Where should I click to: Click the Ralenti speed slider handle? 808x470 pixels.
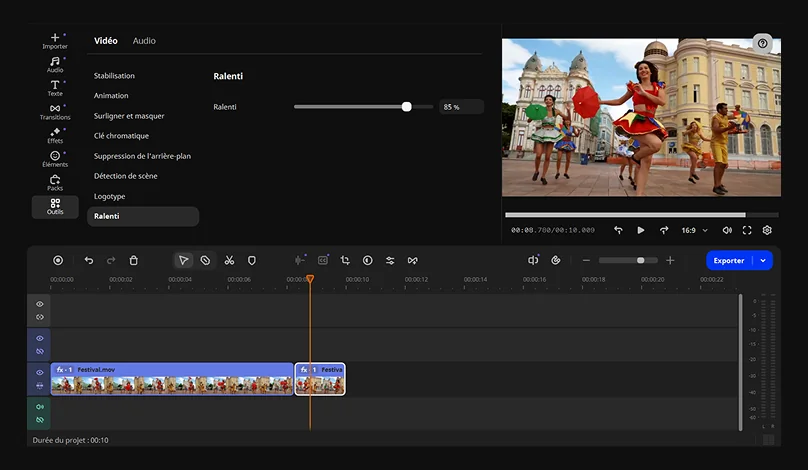[406, 106]
